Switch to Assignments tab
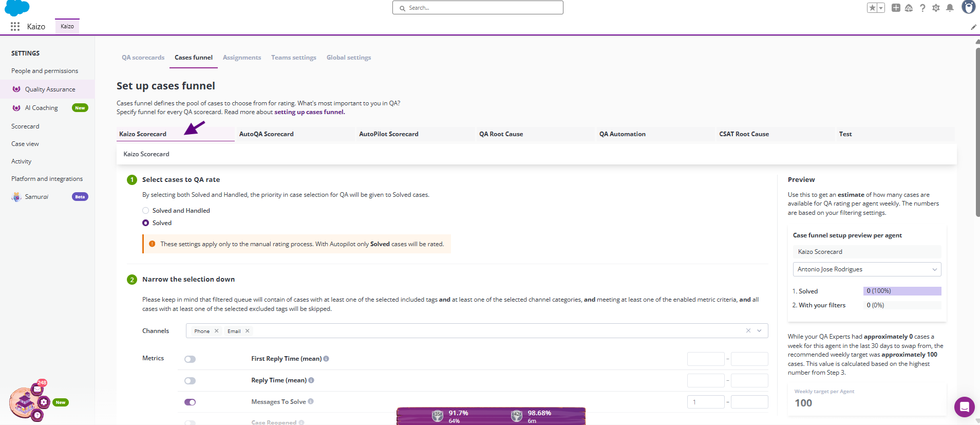 [242, 58]
